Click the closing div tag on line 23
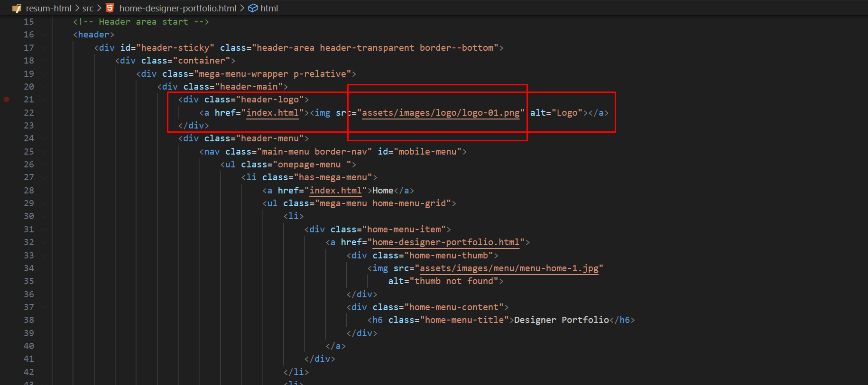868x385 pixels. click(194, 126)
